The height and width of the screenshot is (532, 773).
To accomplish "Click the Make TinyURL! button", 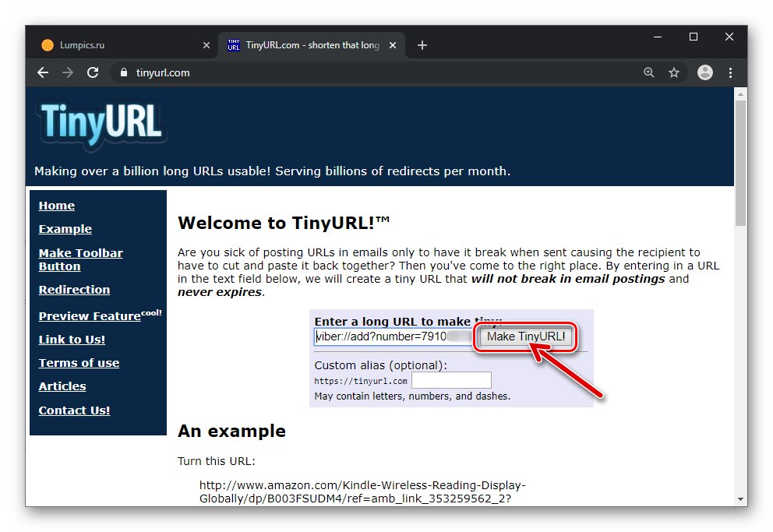I will (x=526, y=337).
